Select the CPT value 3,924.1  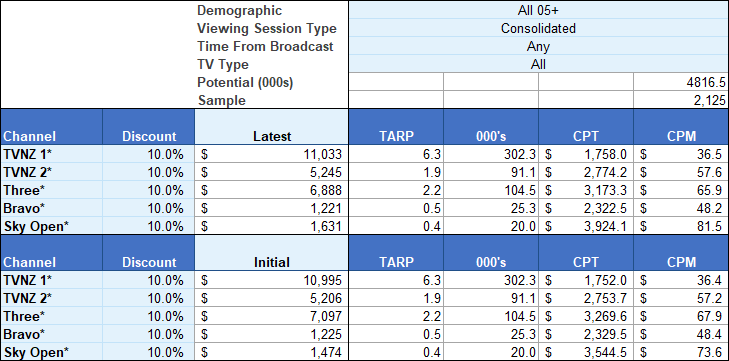[x=586, y=226]
